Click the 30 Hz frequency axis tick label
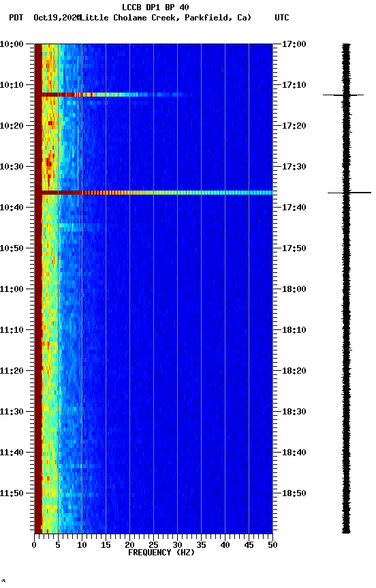The image size is (376, 588). tap(177, 545)
